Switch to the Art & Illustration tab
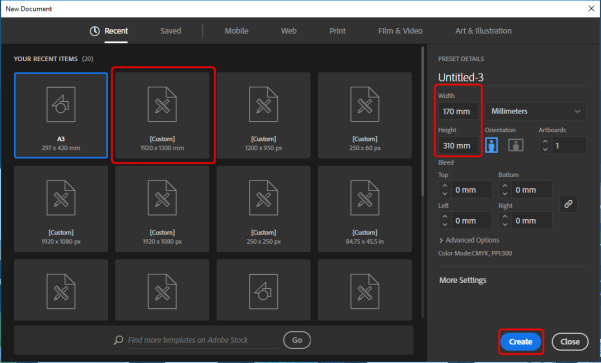Screen dimensions: 601x363 click(483, 31)
